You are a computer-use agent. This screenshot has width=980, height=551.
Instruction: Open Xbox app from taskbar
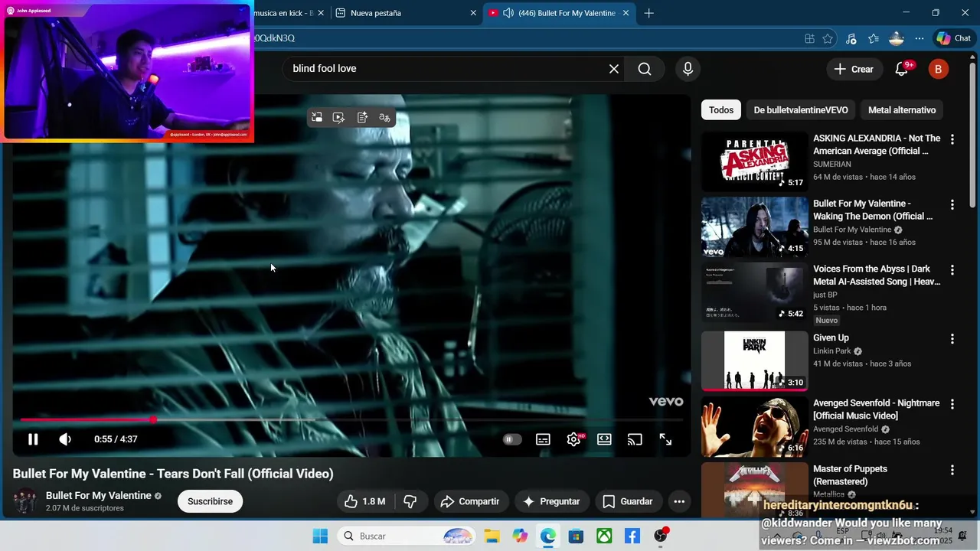coord(604,536)
